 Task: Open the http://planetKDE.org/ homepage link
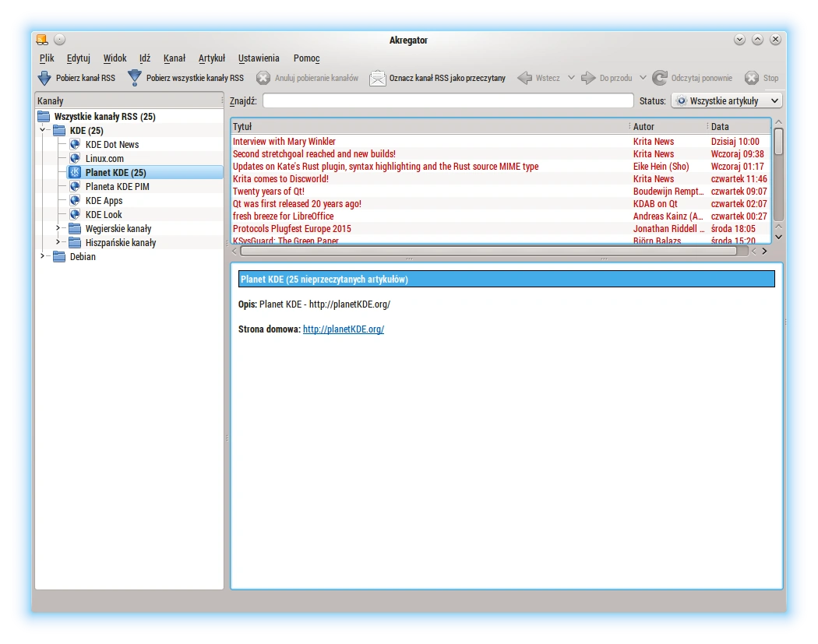[x=344, y=329]
